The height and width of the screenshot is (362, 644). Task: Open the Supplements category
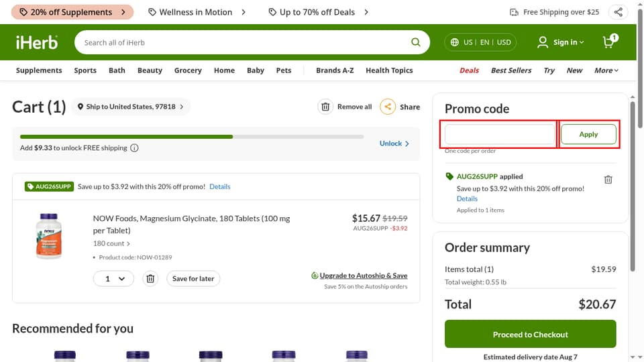point(39,70)
